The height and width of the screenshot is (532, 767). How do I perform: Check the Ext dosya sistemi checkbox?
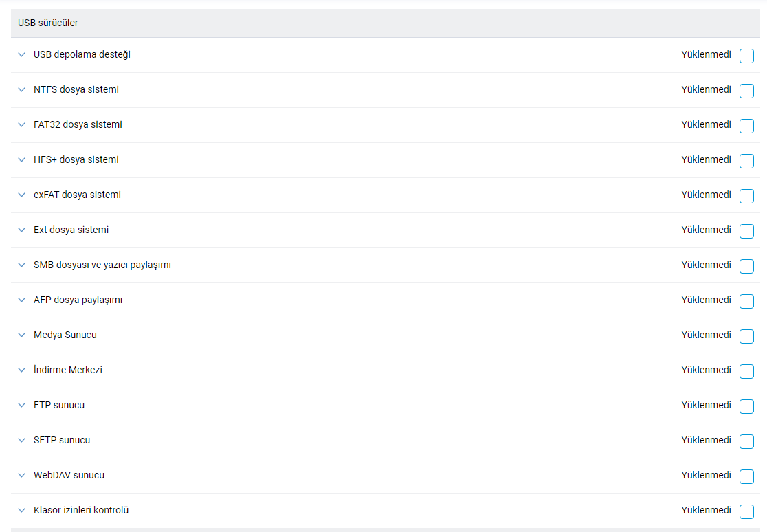coord(746,231)
